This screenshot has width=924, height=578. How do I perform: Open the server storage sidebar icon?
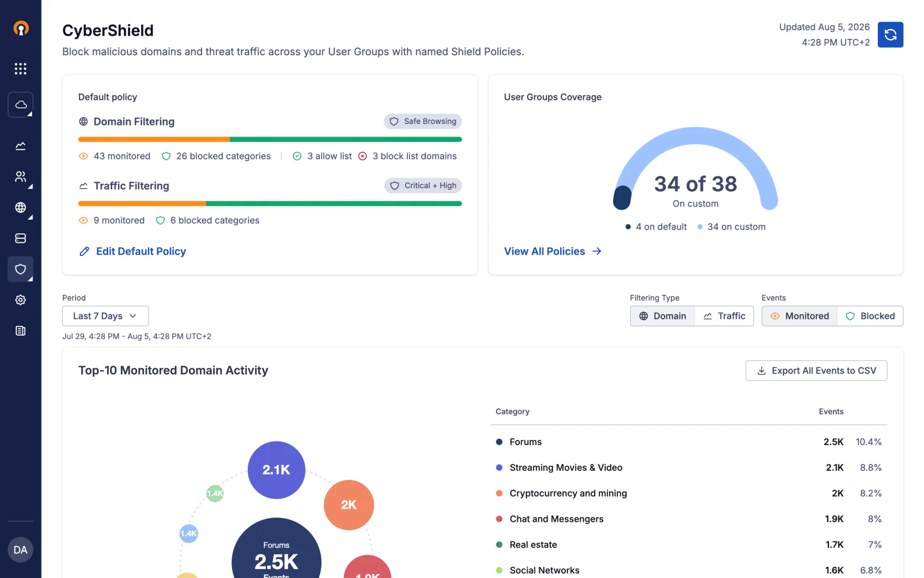[x=20, y=239]
